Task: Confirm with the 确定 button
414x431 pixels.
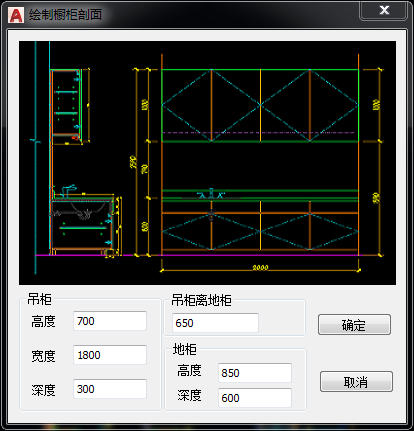Action: click(354, 324)
